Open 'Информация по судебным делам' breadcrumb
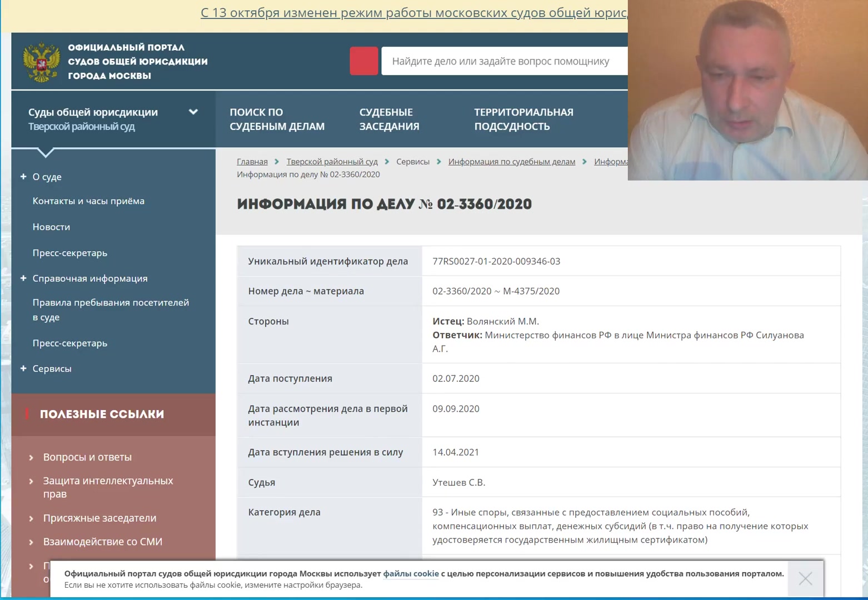This screenshot has height=600, width=868. click(512, 162)
